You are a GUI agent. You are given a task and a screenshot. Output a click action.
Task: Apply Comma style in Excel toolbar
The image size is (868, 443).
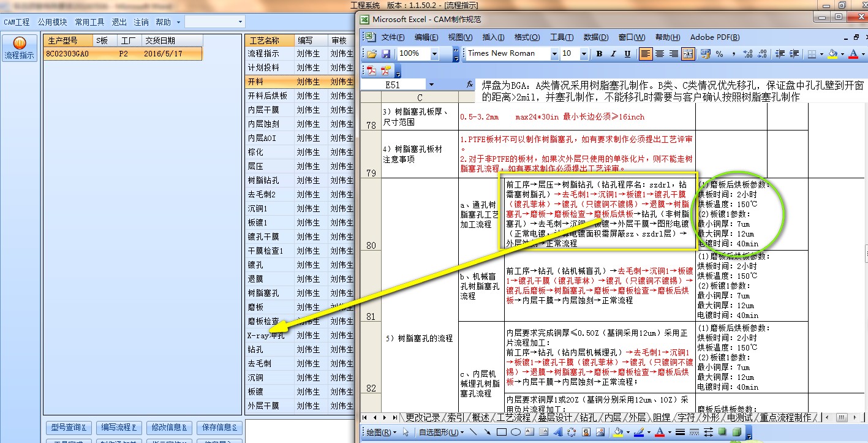click(x=733, y=54)
